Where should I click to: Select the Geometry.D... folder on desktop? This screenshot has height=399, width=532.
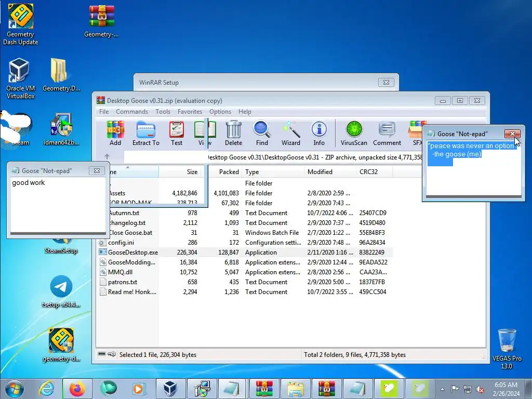61,75
